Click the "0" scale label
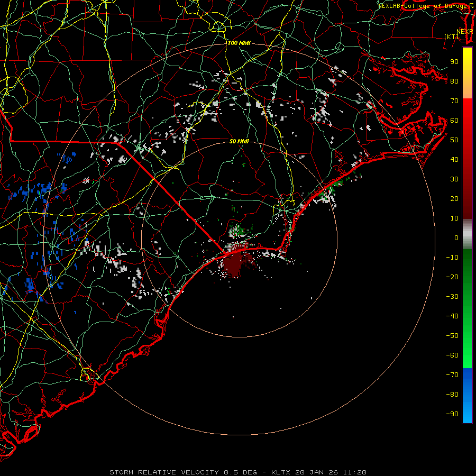 click(456, 237)
